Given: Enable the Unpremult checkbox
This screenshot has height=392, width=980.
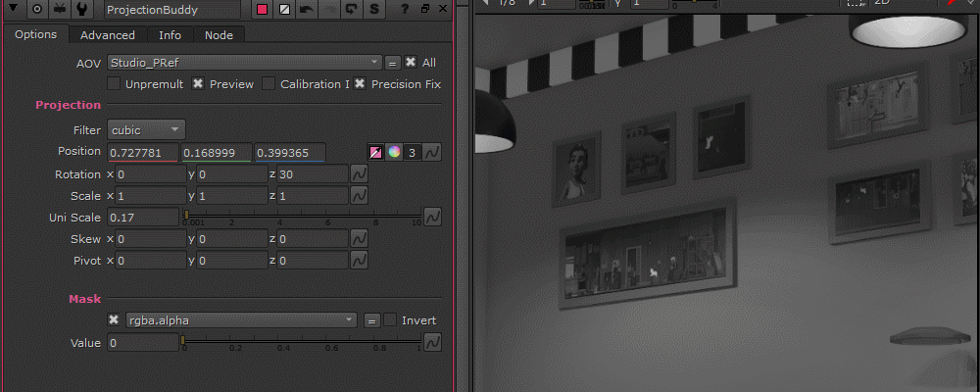Looking at the screenshot, I should pos(114,83).
